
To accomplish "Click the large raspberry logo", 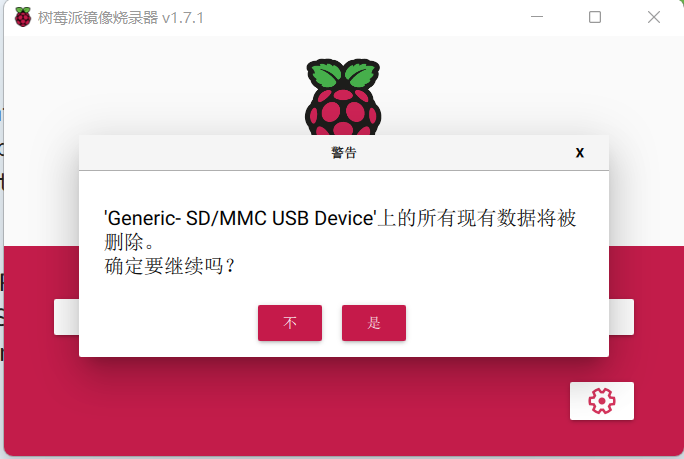I will 343,97.
